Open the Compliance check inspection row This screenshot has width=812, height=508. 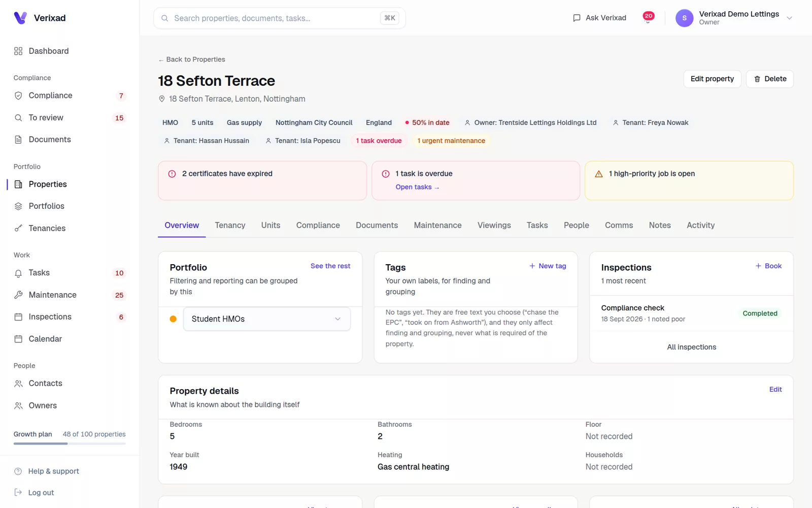(691, 313)
